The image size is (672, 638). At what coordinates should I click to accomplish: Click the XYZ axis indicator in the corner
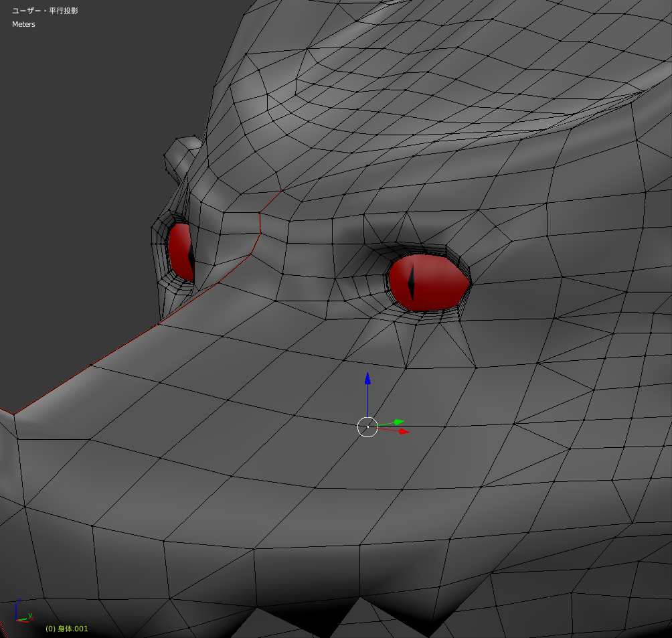[23, 613]
